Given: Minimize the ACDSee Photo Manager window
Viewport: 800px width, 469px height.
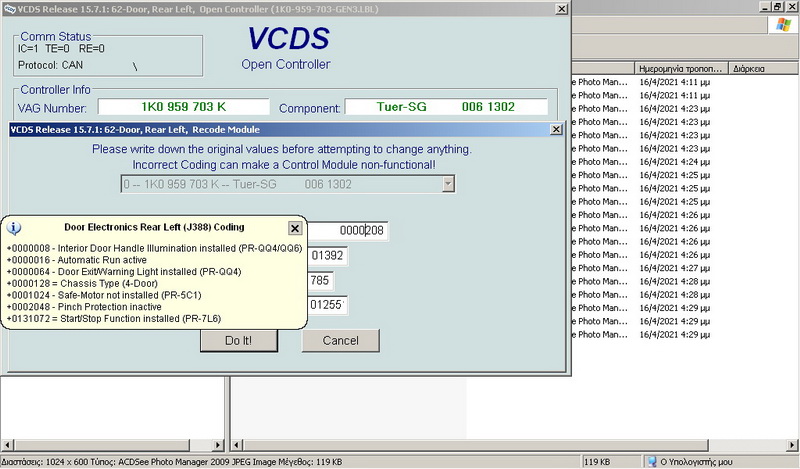Looking at the screenshot, I should point(765,7).
